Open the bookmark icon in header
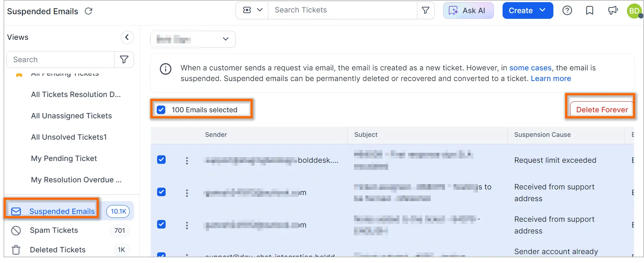Viewport: 644px width, 263px height. pos(590,11)
